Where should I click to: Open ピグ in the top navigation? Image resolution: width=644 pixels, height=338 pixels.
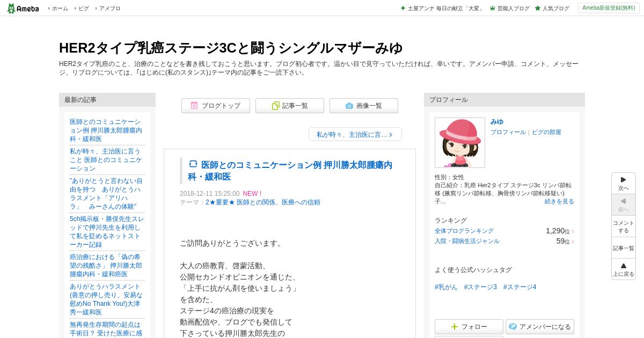[84, 8]
